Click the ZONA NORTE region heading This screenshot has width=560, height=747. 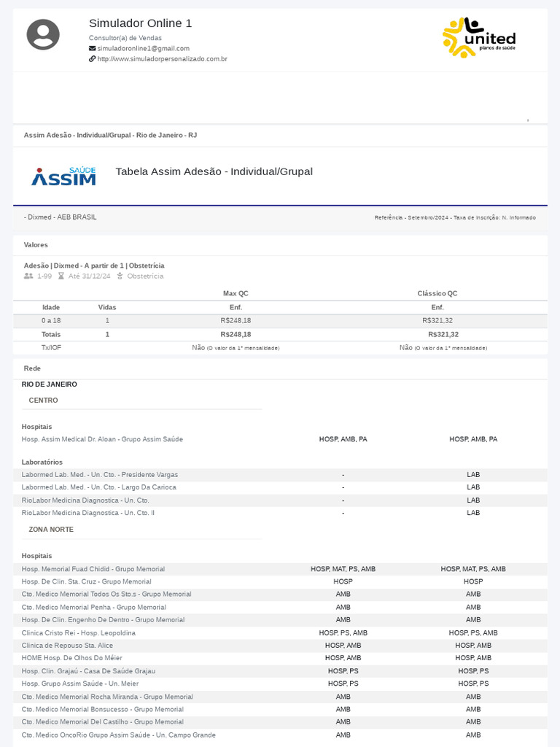point(51,530)
